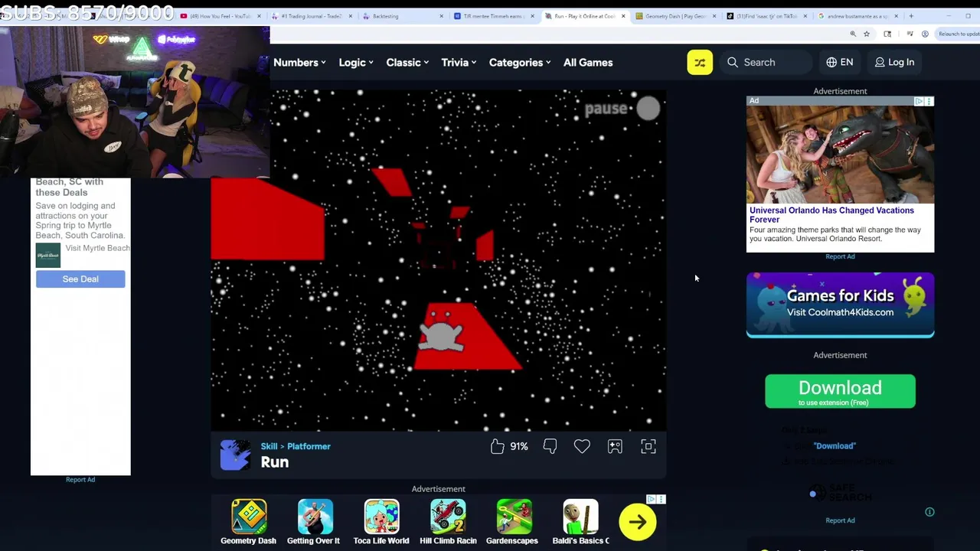
Task: Click the browser profile avatar icon
Action: 925,34
